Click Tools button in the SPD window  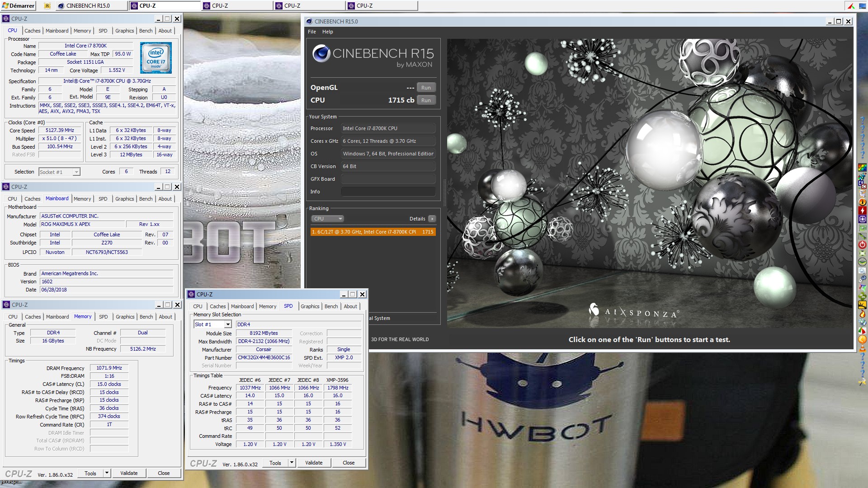275,463
